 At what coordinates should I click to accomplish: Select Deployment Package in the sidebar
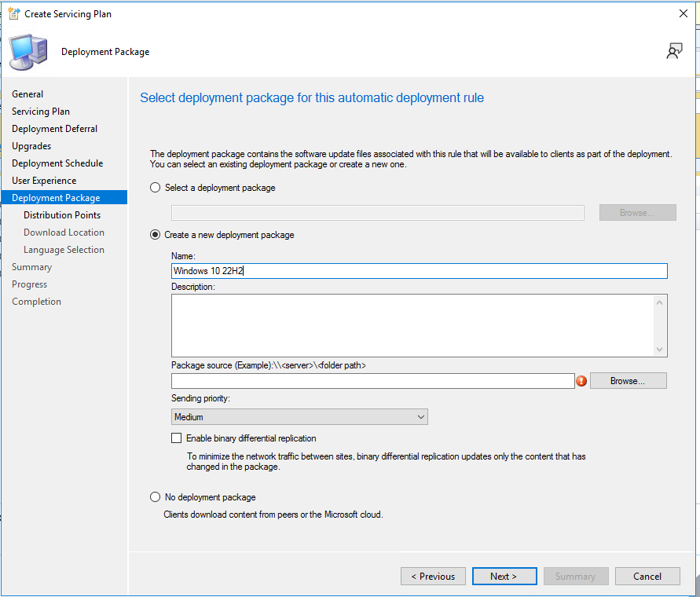64,198
